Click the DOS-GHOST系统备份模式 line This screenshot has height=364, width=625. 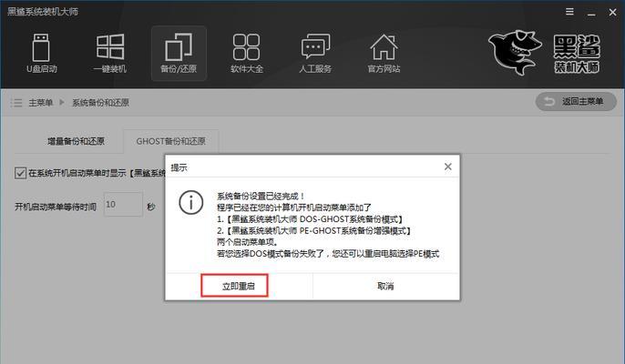point(310,219)
